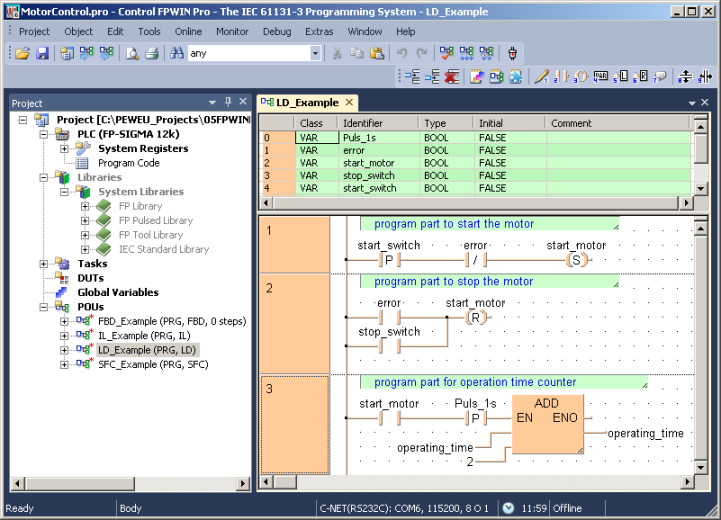The image size is (721, 520).
Task: Select the insert contact tool
Action: coord(561,76)
